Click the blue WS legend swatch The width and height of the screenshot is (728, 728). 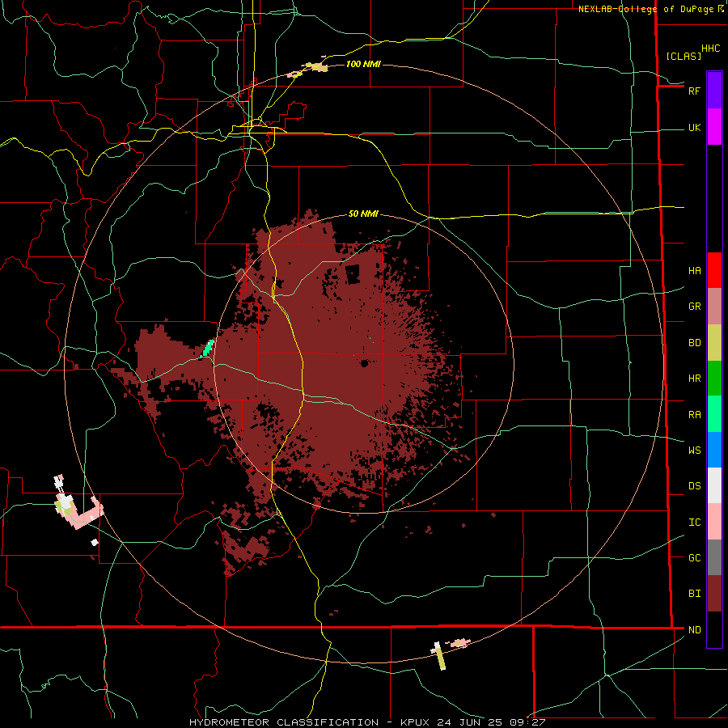pyautogui.click(x=714, y=450)
